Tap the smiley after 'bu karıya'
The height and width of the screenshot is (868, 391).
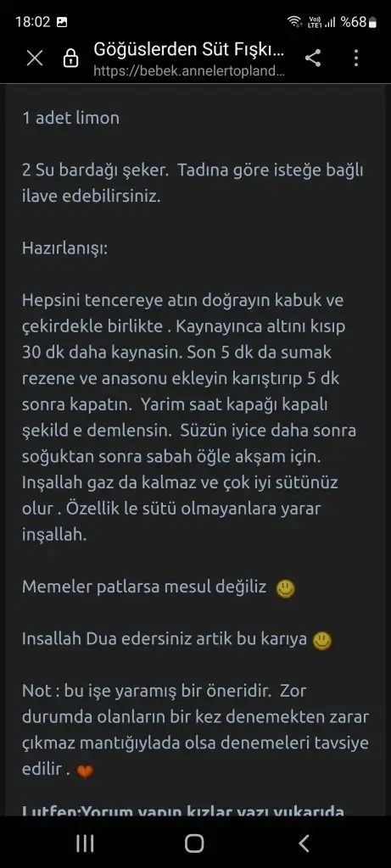(x=322, y=641)
